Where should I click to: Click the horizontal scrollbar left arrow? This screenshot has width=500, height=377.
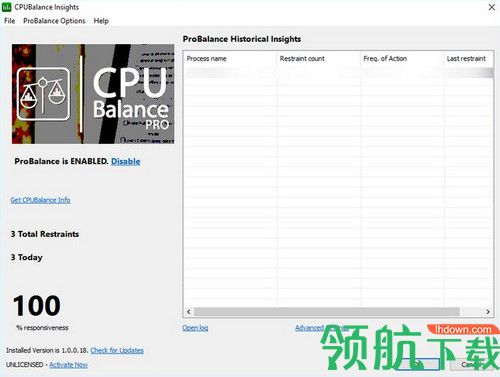pyautogui.click(x=189, y=312)
